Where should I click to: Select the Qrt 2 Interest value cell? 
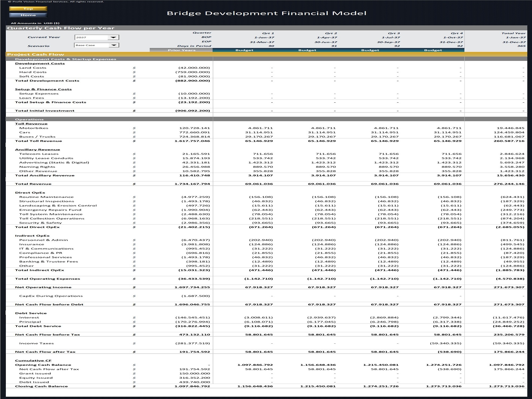click(x=321, y=317)
